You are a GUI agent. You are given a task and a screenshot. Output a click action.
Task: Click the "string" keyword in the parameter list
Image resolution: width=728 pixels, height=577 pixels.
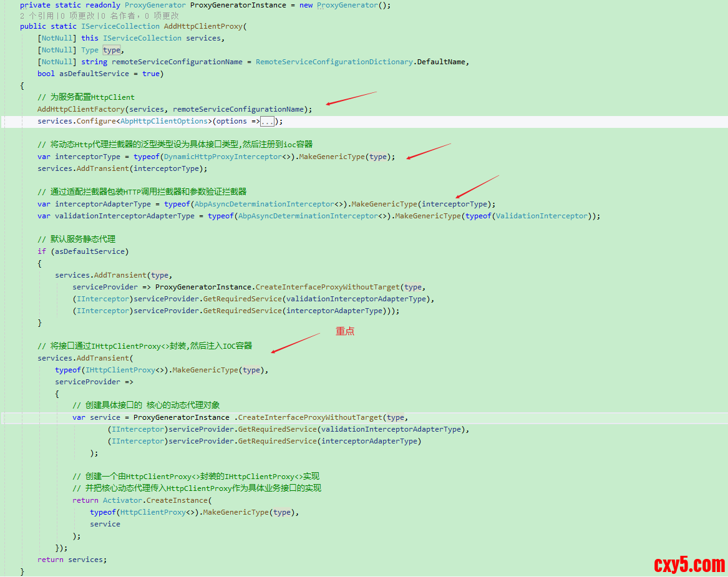[x=94, y=62]
